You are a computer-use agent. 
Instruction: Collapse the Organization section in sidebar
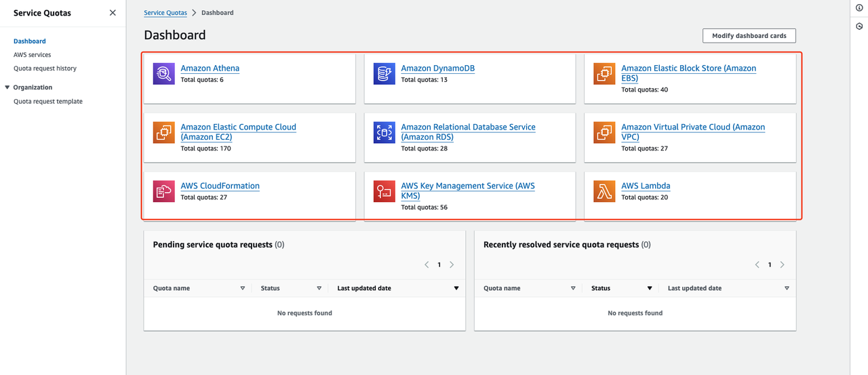(x=7, y=87)
